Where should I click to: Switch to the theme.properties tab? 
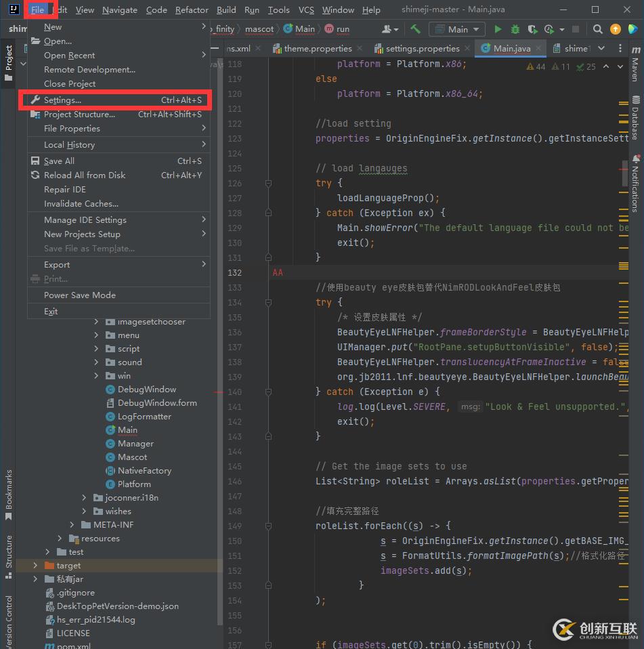pos(318,49)
